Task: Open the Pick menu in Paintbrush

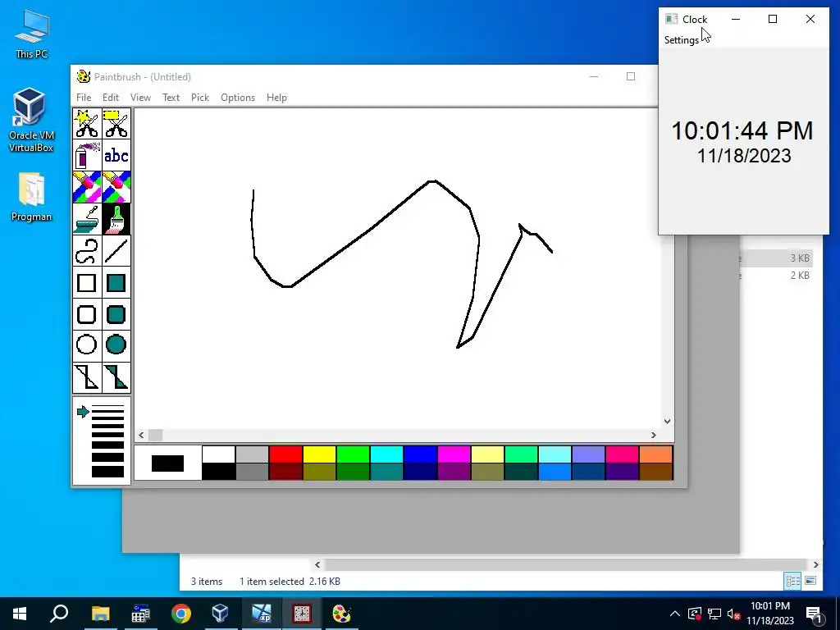Action: pos(200,98)
